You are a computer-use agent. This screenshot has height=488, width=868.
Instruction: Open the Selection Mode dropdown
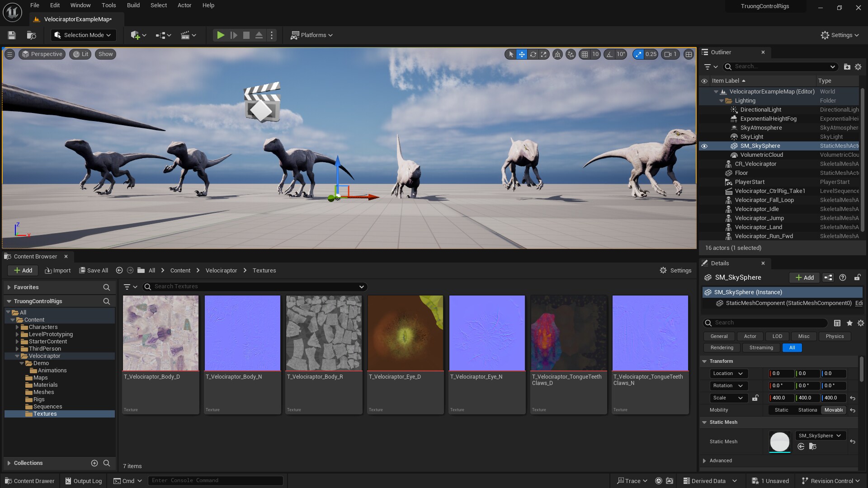point(83,35)
